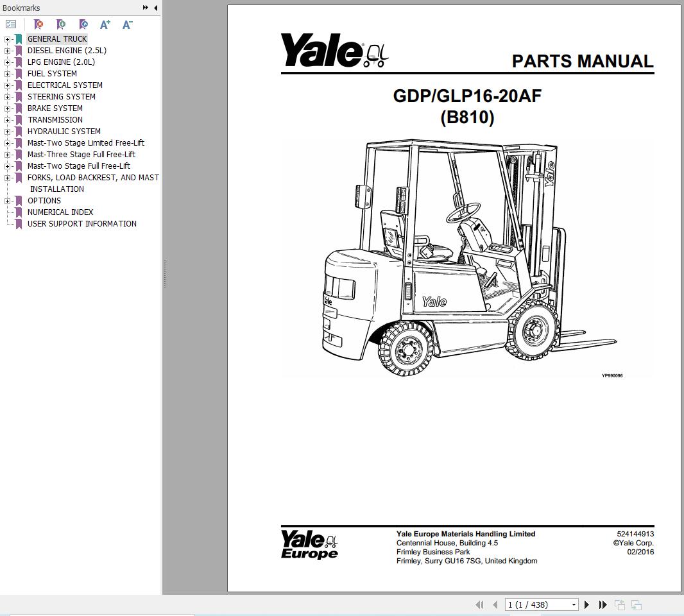Toggle panel expansion via double-arrow icon

point(145,8)
